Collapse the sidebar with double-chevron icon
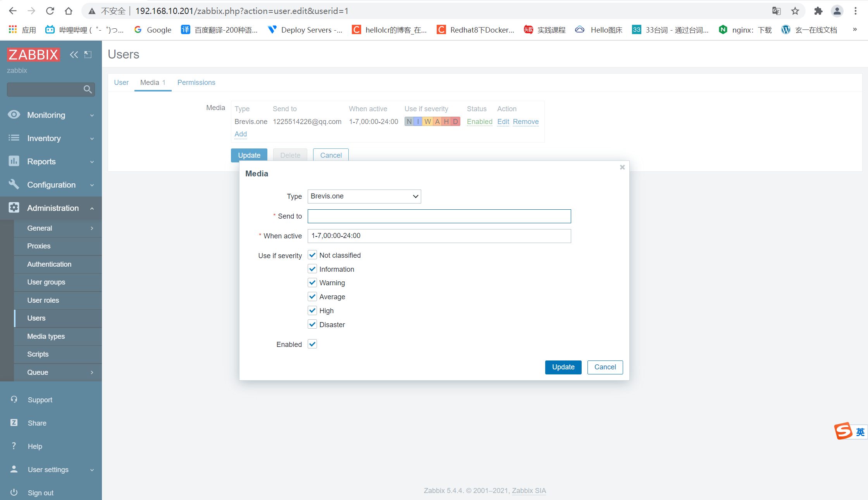This screenshot has height=500, width=868. coord(74,55)
